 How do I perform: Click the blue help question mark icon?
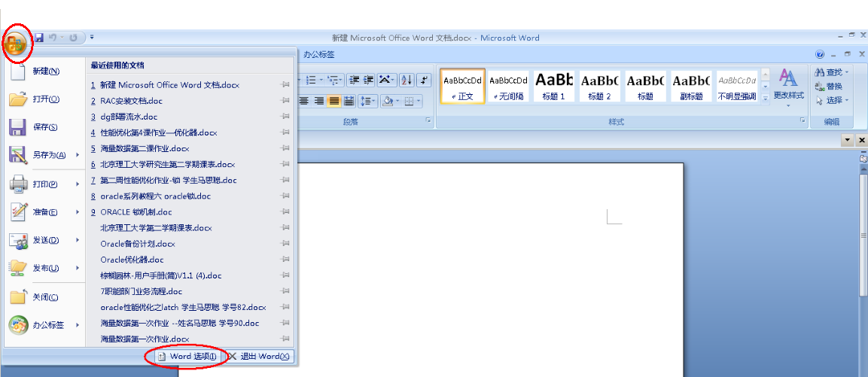[x=820, y=54]
